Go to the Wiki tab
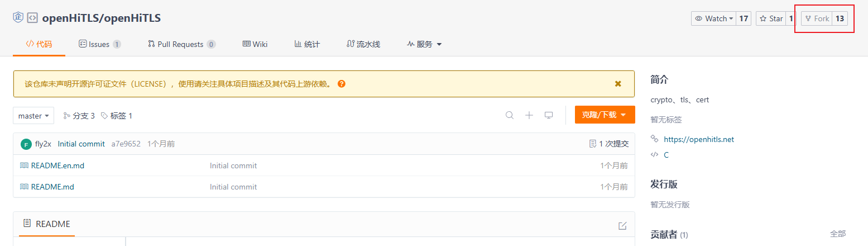Image resolution: width=868 pixels, height=246 pixels. pos(255,44)
